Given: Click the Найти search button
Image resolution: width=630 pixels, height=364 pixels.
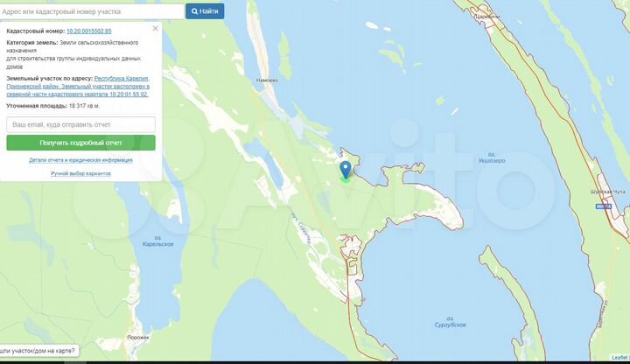Looking at the screenshot, I should 205,11.
